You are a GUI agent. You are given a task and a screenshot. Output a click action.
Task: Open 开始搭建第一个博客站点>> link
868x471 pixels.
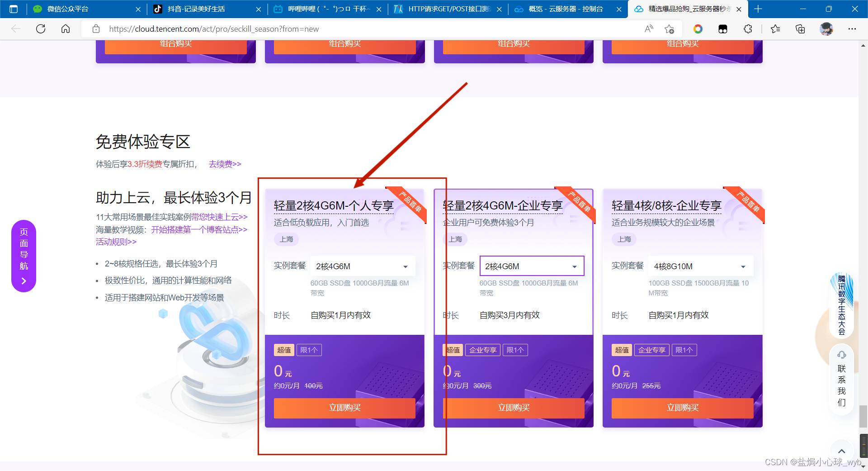coord(199,229)
